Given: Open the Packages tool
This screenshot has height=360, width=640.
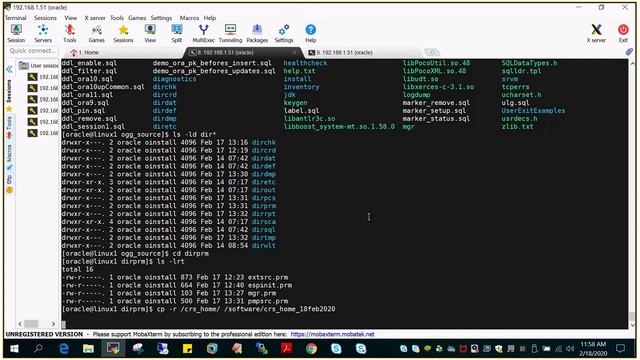Looking at the screenshot, I should pos(257,33).
